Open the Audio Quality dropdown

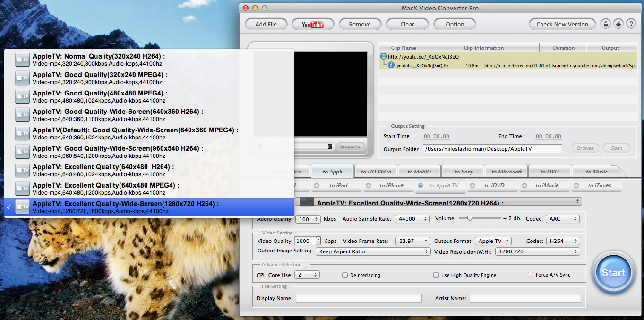pyautogui.click(x=308, y=219)
